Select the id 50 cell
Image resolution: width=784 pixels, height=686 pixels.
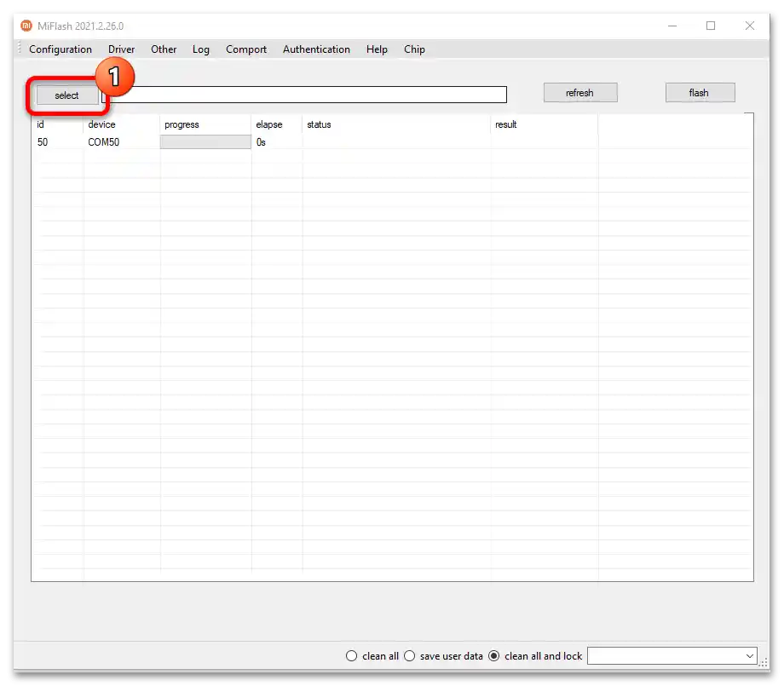43,142
